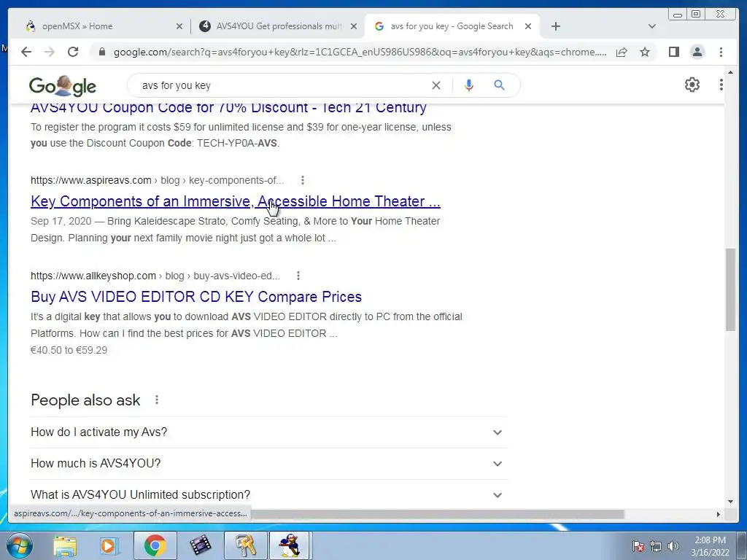This screenshot has height=560, width=747.
Task: Click the price range €40.50 to €59.29
Action: (x=69, y=350)
